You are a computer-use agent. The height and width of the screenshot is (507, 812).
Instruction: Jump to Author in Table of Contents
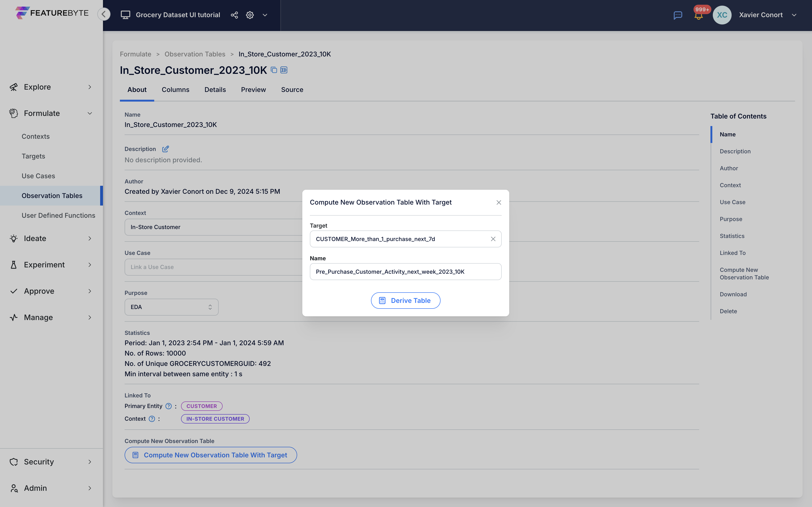(729, 168)
